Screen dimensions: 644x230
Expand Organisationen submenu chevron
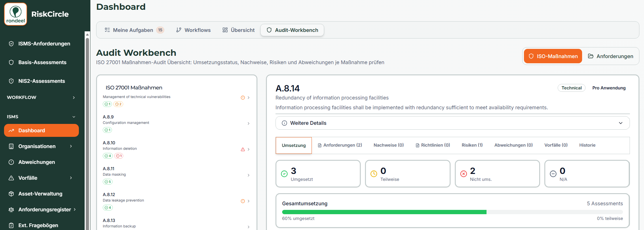[71, 146]
